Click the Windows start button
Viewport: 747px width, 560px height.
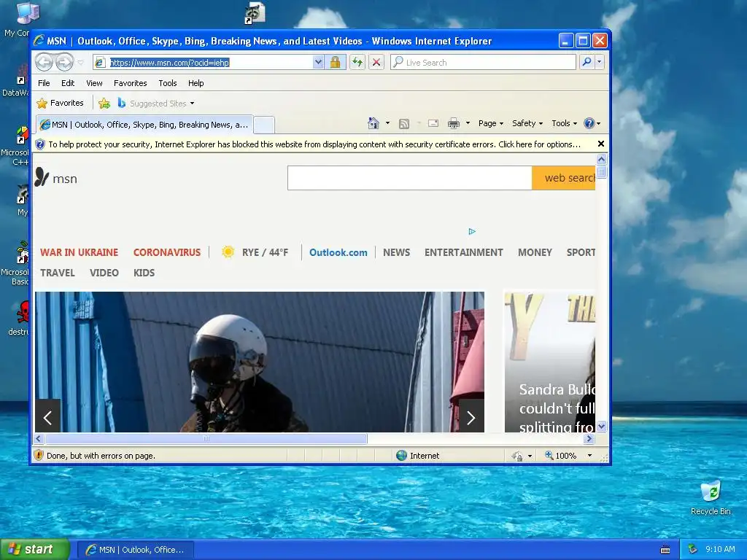click(35, 549)
